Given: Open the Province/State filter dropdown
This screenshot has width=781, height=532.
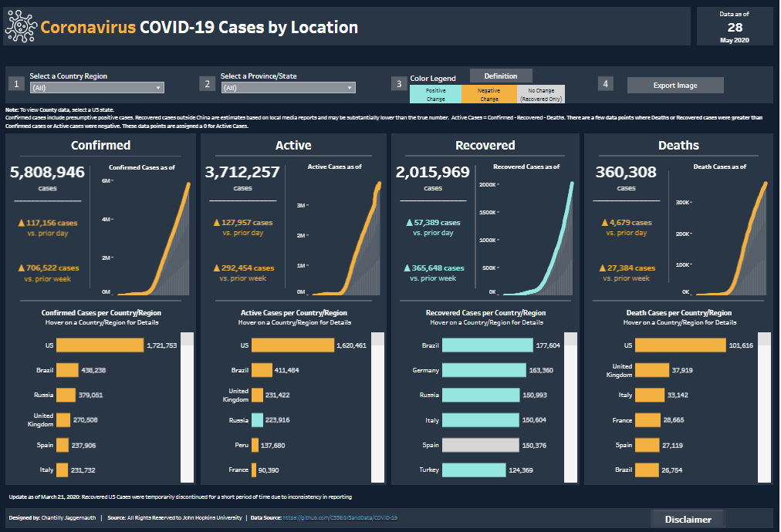Looking at the screenshot, I should [x=287, y=87].
